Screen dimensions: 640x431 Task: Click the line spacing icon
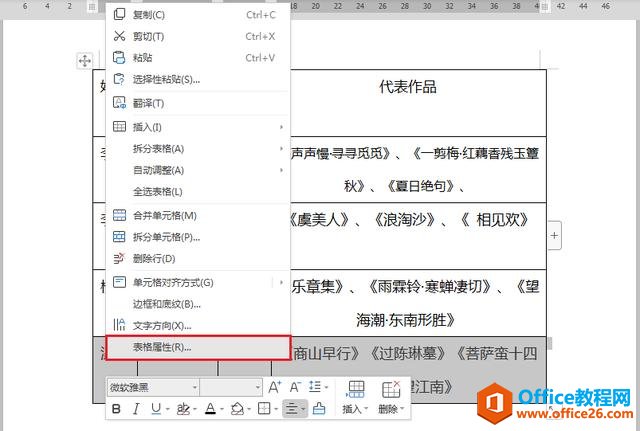[315, 387]
